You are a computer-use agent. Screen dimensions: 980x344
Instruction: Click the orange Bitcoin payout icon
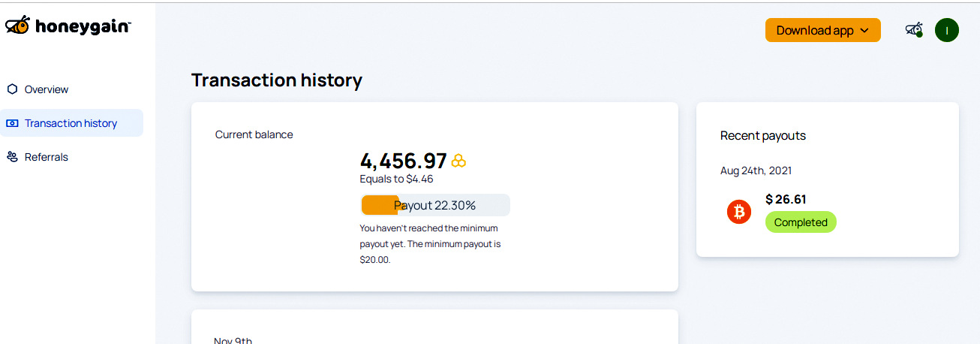(739, 212)
